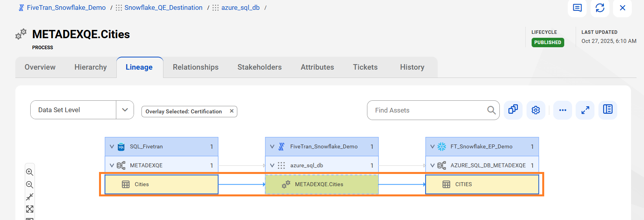This screenshot has height=220, width=644.
Task: Open lineage settings gear button
Action: [x=536, y=110]
